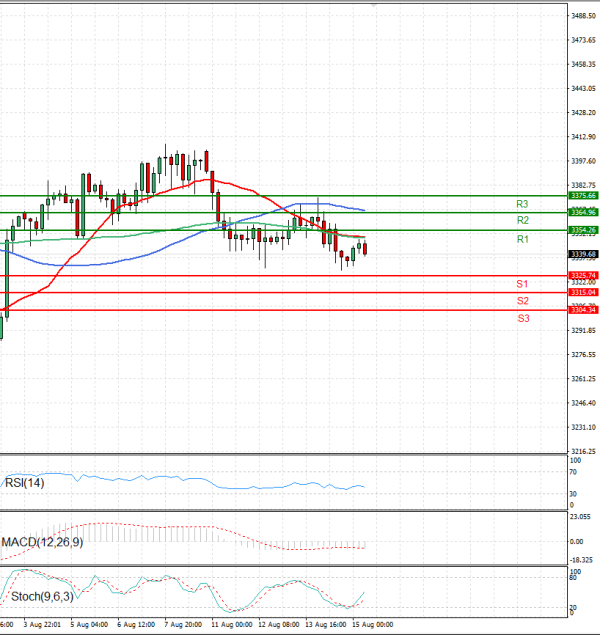Click the 3412.90 price scale value
Screen dimensions: 600x635
[x=583, y=137]
